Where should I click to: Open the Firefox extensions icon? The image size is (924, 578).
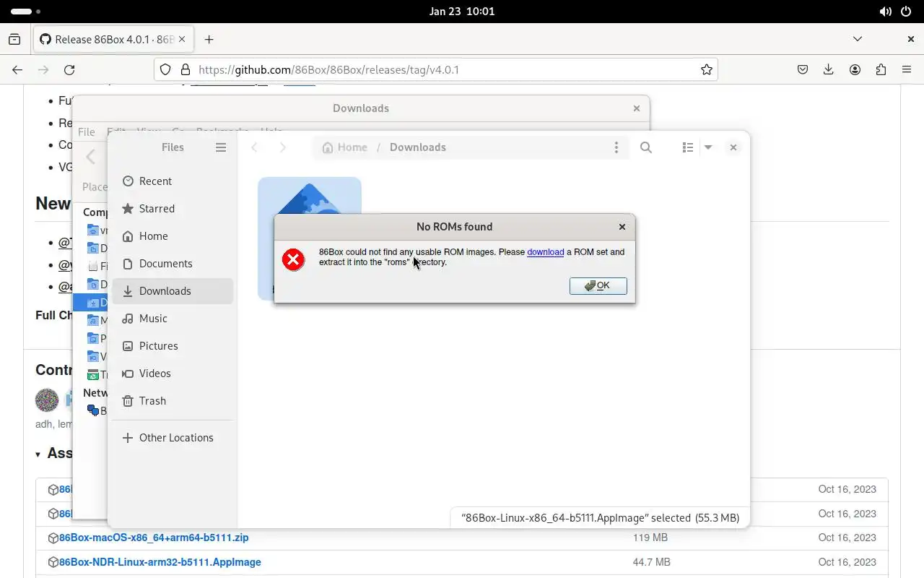pos(881,70)
